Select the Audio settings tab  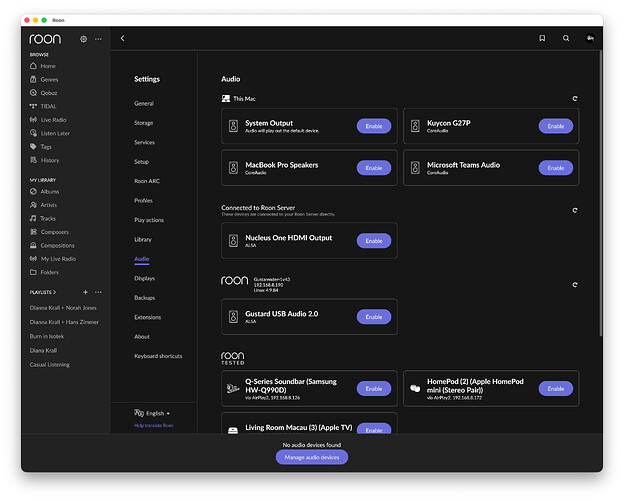pos(142,259)
